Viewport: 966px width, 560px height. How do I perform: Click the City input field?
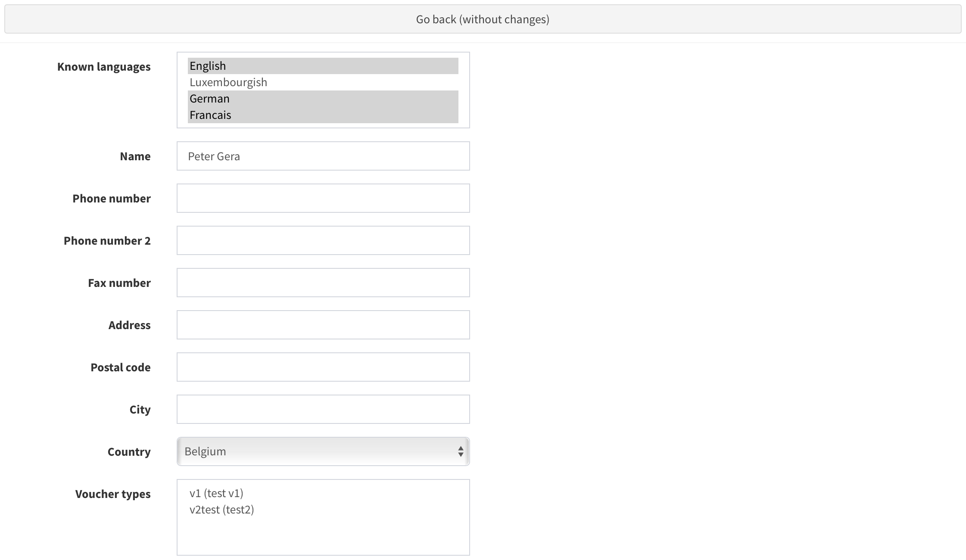click(323, 409)
